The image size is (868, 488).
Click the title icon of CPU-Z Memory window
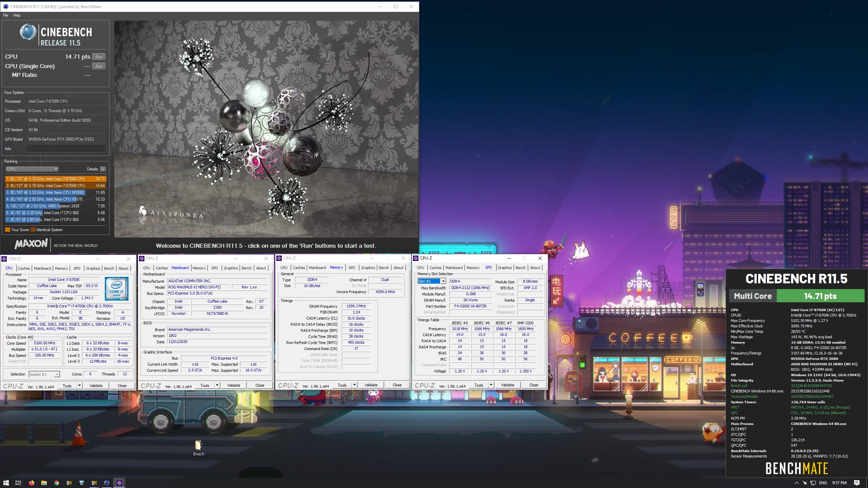(x=279, y=258)
